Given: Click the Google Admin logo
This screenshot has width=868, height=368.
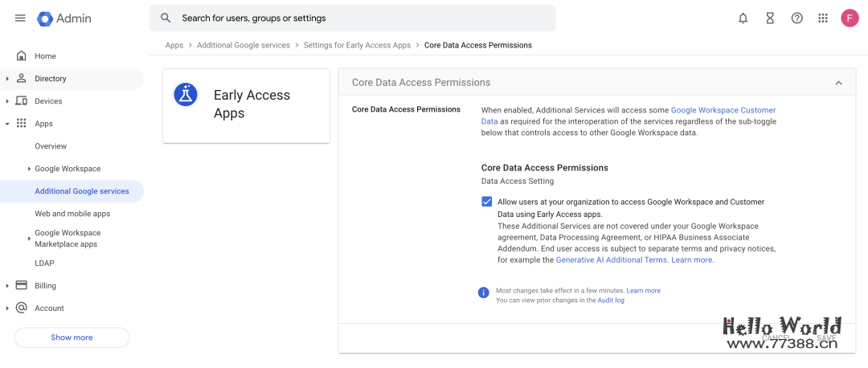Looking at the screenshot, I should [x=64, y=18].
